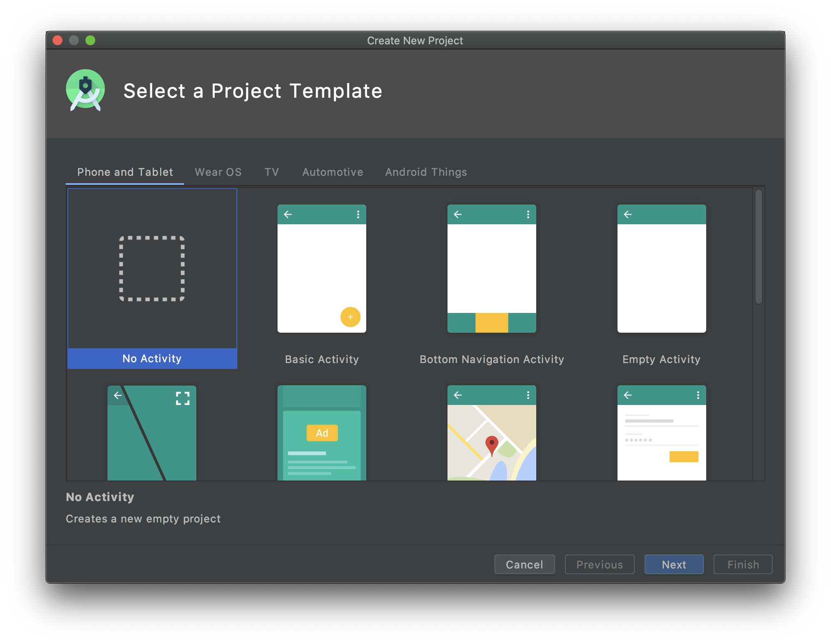Switch to the TV tab

point(271,172)
